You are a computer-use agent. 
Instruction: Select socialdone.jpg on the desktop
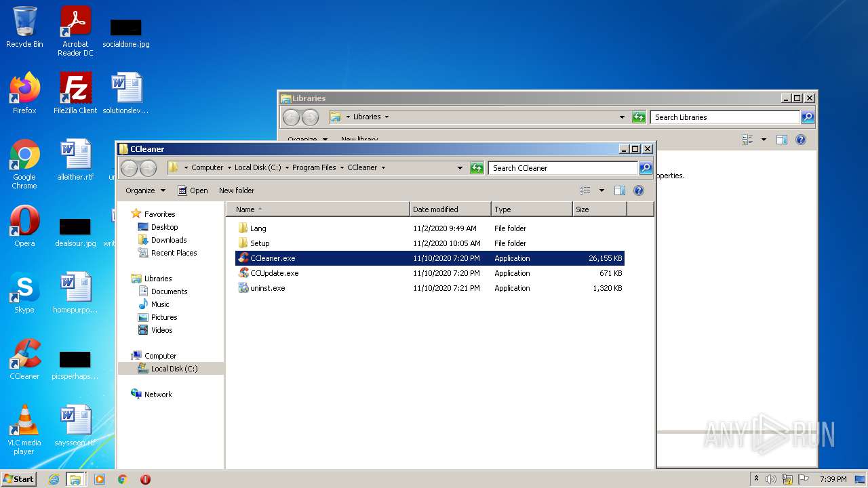tap(126, 32)
